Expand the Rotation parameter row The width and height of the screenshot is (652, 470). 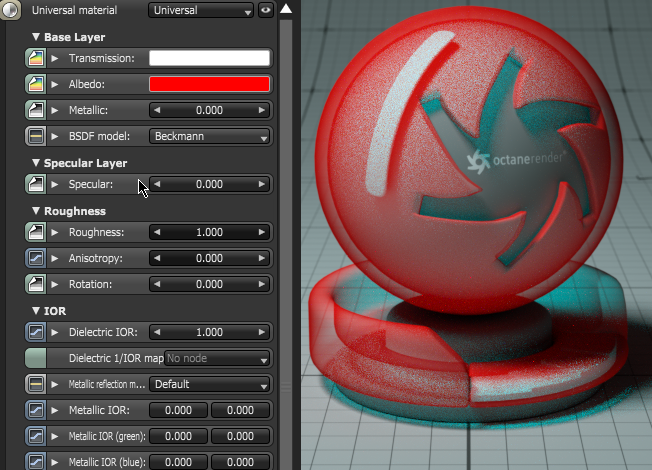(55, 284)
